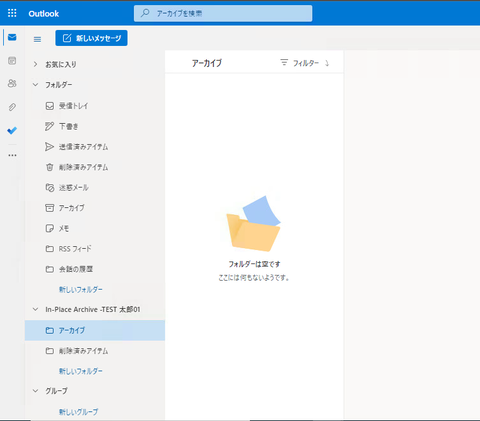Click the 新しいメッセージ button
Image resolution: width=480 pixels, height=421 pixels.
[x=91, y=38]
